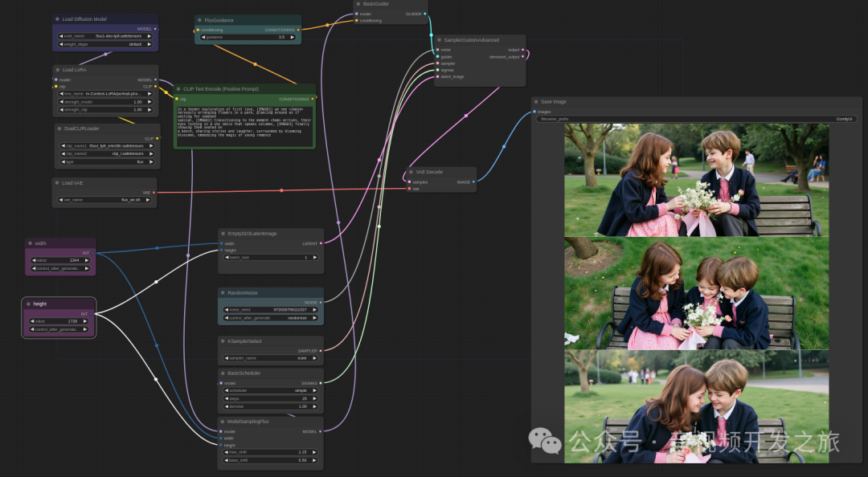
Task: Toggle collapse dot on BasicGuider node
Action: [x=358, y=4]
